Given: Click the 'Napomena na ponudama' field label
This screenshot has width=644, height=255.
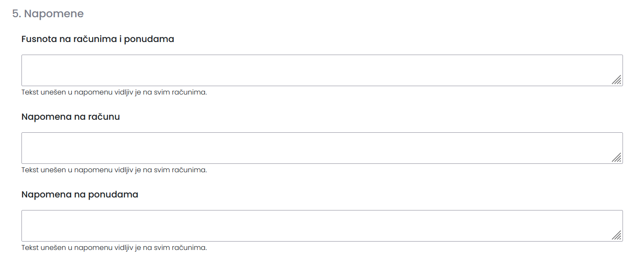Looking at the screenshot, I should point(80,195).
